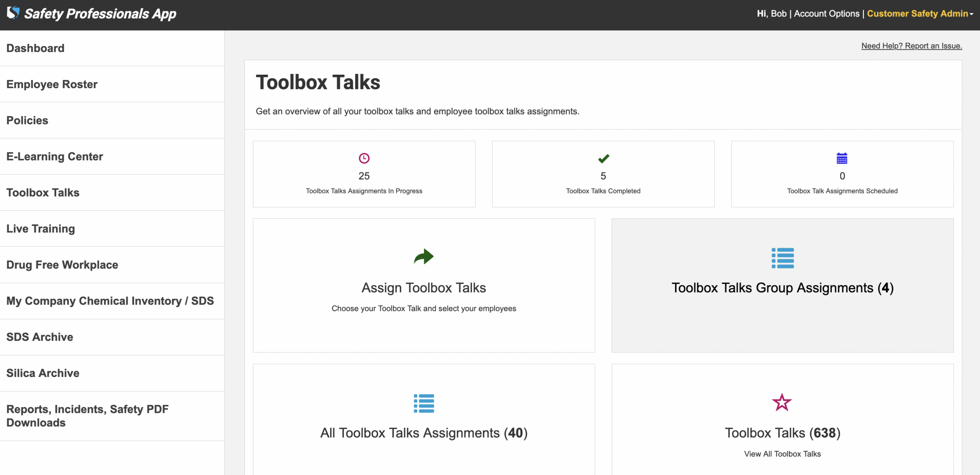
Task: Navigate to SDS Archive in sidebar
Action: click(39, 337)
